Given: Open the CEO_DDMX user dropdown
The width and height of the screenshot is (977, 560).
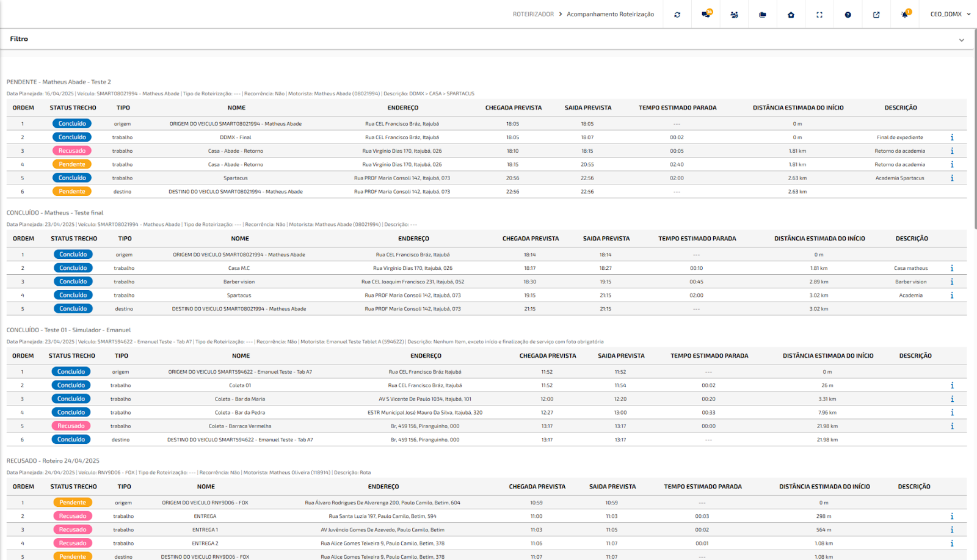Looking at the screenshot, I should 950,14.
